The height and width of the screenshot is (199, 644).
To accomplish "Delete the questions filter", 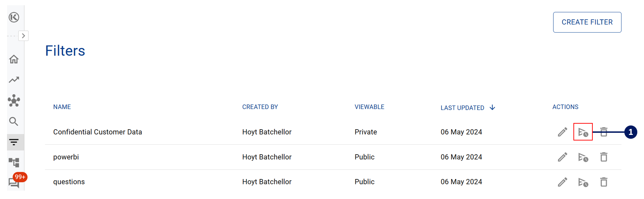I will click(x=604, y=182).
